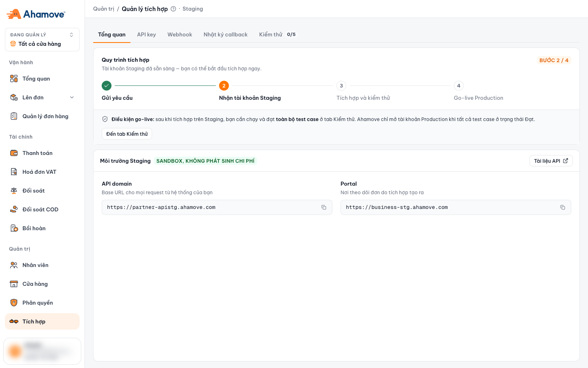Viewport: 588px width, 368px height.
Task: Open the Tài liệu API documentation
Action: pyautogui.click(x=551, y=161)
